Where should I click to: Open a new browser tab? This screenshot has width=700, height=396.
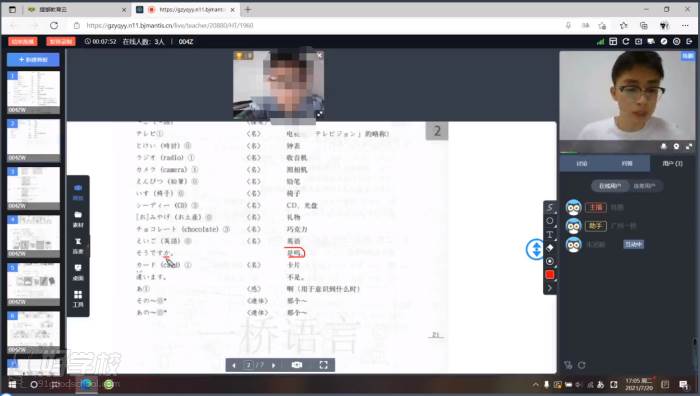pos(248,9)
